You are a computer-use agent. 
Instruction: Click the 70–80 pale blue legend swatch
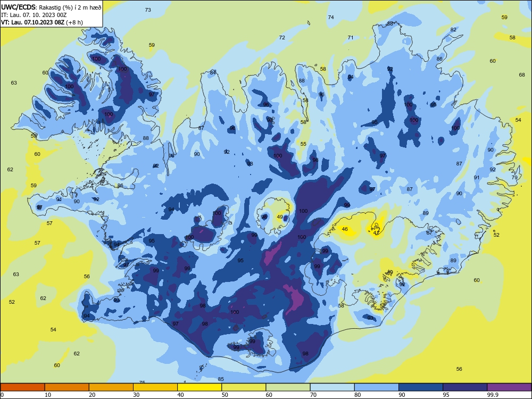pyautogui.click(x=332, y=387)
